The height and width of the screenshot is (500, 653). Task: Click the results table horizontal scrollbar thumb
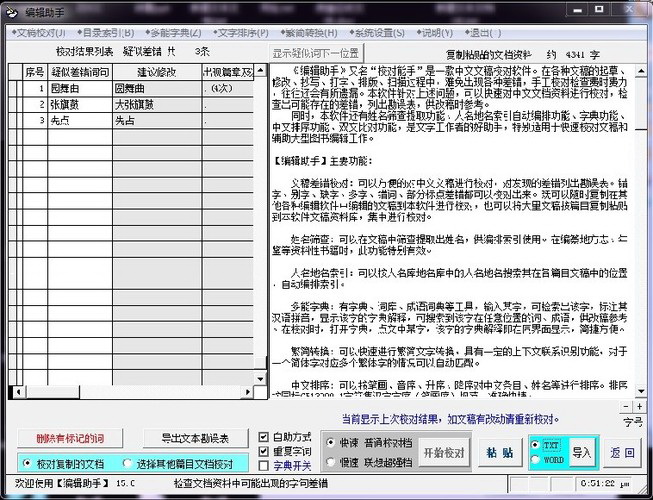pyautogui.click(x=52, y=392)
